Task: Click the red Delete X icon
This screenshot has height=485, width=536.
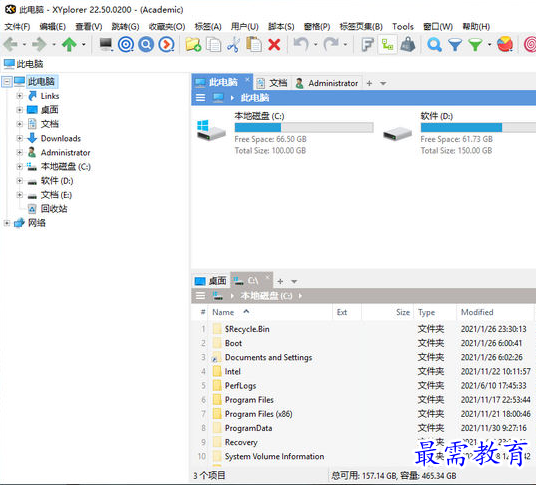Action: point(274,44)
